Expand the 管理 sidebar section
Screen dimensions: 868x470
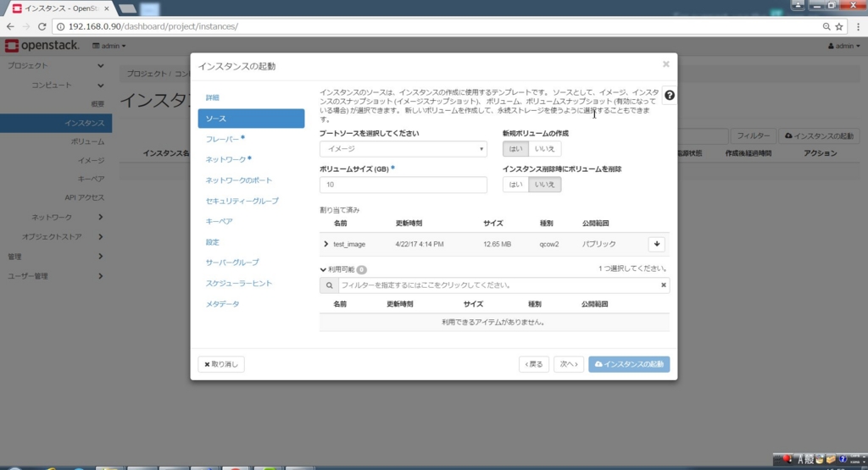(55, 257)
